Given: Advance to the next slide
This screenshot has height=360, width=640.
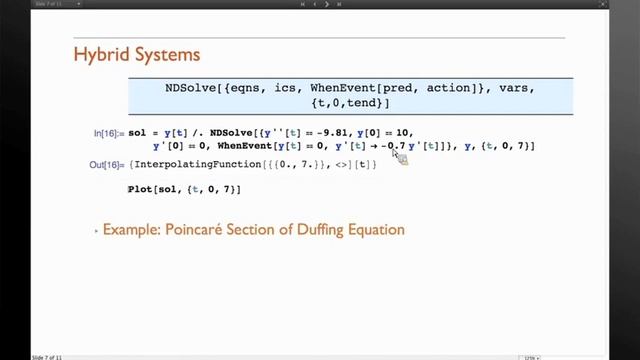Looking at the screenshot, I should coord(327,4).
